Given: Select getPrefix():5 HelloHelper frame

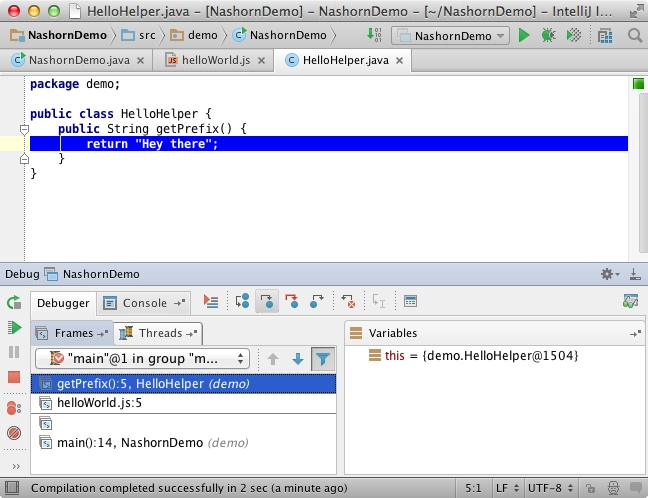Looking at the screenshot, I should click(x=183, y=384).
